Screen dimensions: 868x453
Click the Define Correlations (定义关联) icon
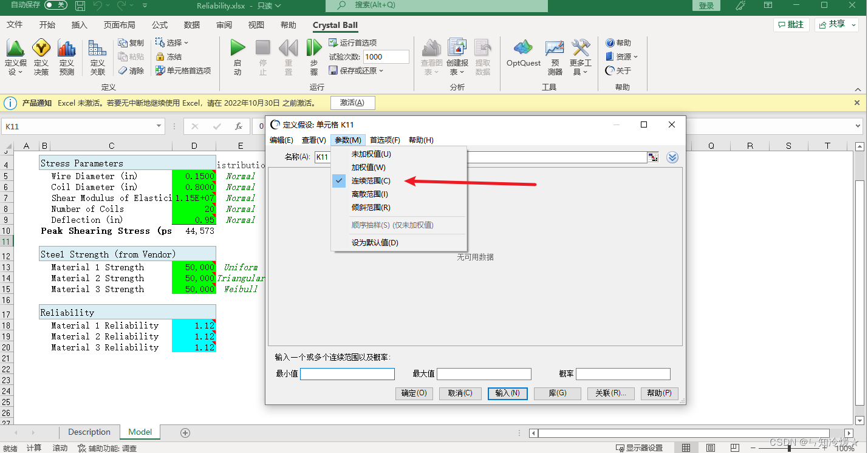tap(98, 57)
